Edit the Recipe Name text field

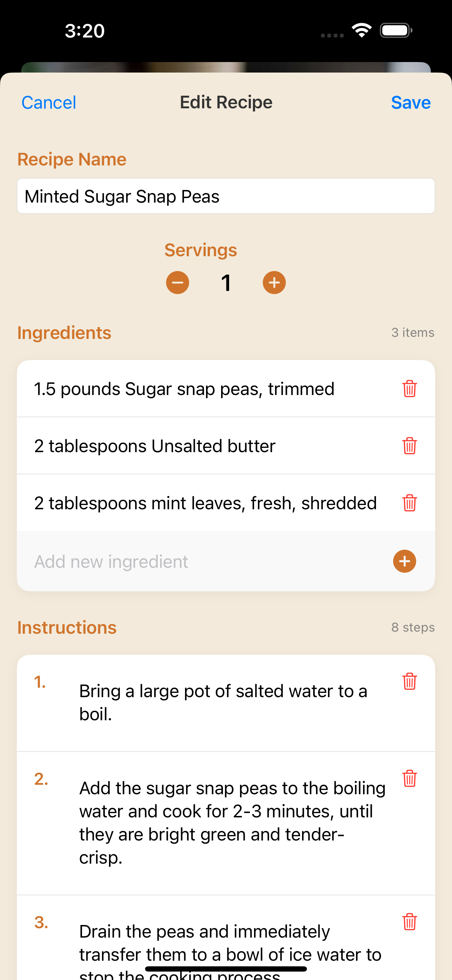(226, 196)
